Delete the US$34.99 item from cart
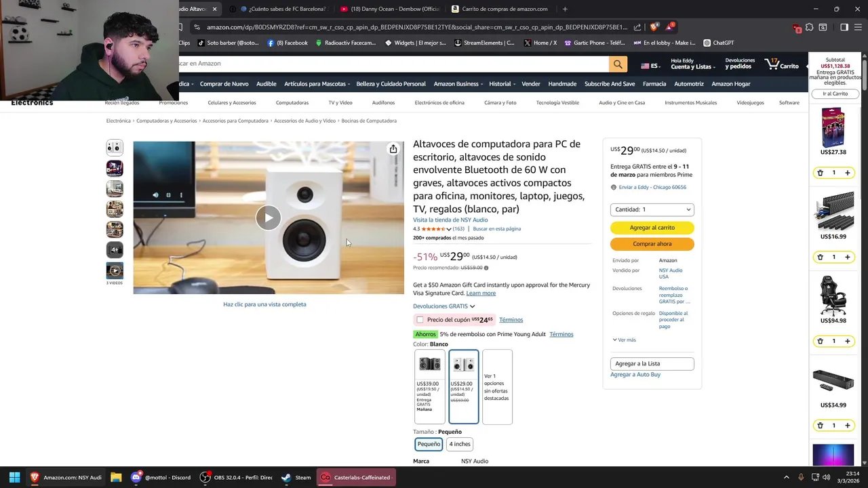The height and width of the screenshot is (488, 868). point(820,426)
